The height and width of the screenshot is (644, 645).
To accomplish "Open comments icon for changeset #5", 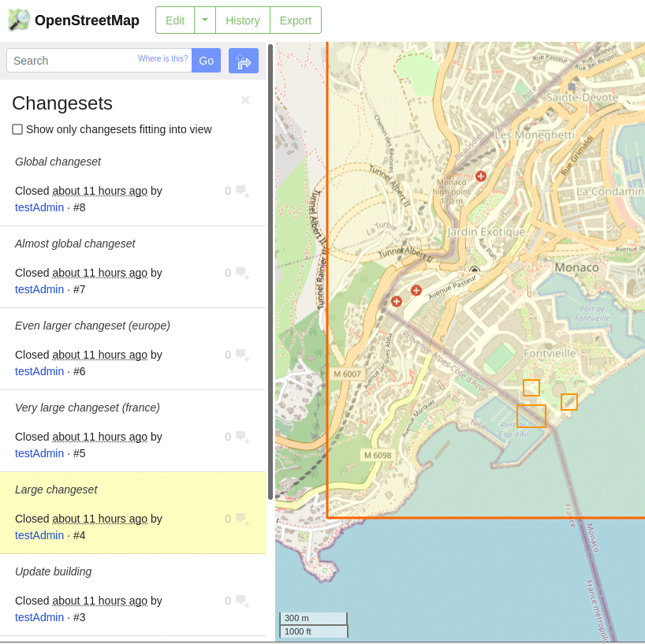I will click(242, 437).
